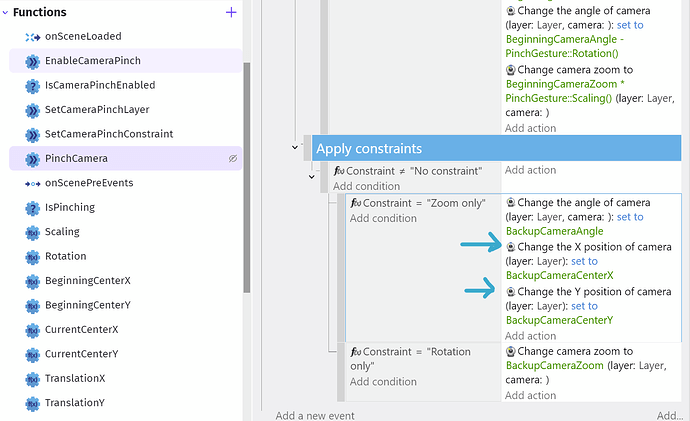Click "Add a new event" link
The image size is (690, 421).
click(x=314, y=415)
